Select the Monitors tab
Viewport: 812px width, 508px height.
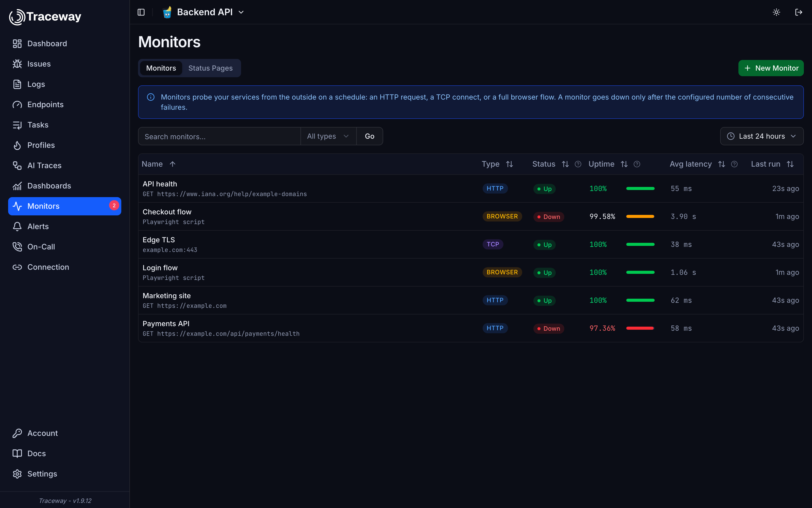pyautogui.click(x=161, y=68)
